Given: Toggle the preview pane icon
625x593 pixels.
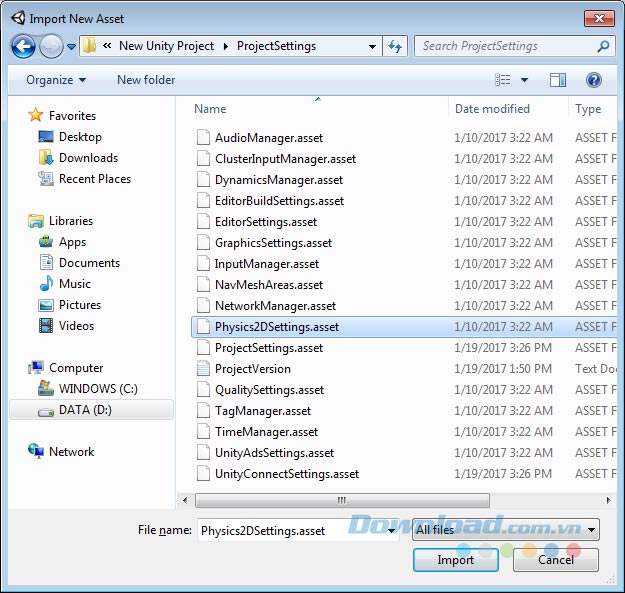Looking at the screenshot, I should [558, 80].
